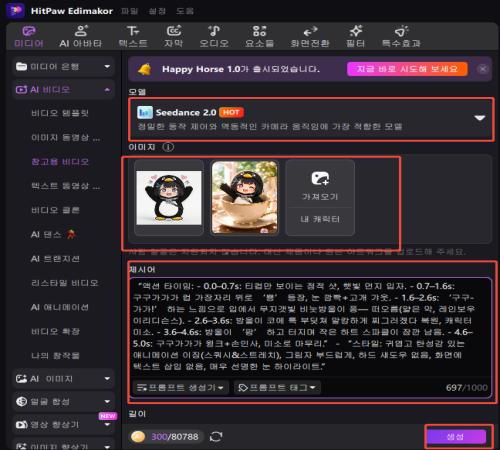The width and height of the screenshot is (500, 450).
Task: Open the 특수효과 special effects tab
Action: [401, 36]
